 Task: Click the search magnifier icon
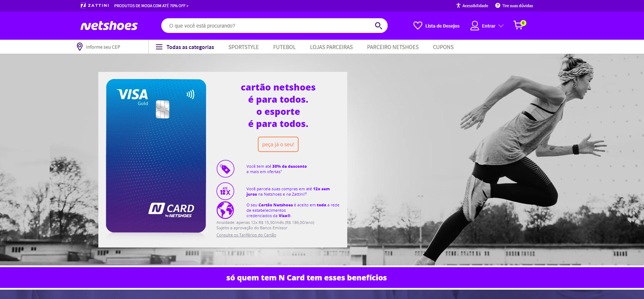(378, 26)
